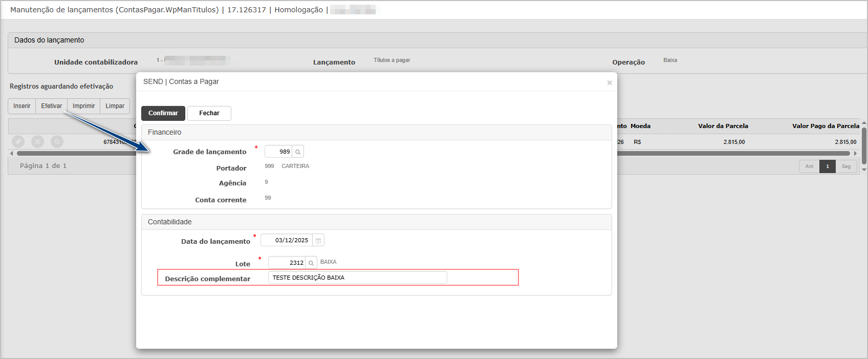Open lookup search for Grade de lançamento

(298, 152)
